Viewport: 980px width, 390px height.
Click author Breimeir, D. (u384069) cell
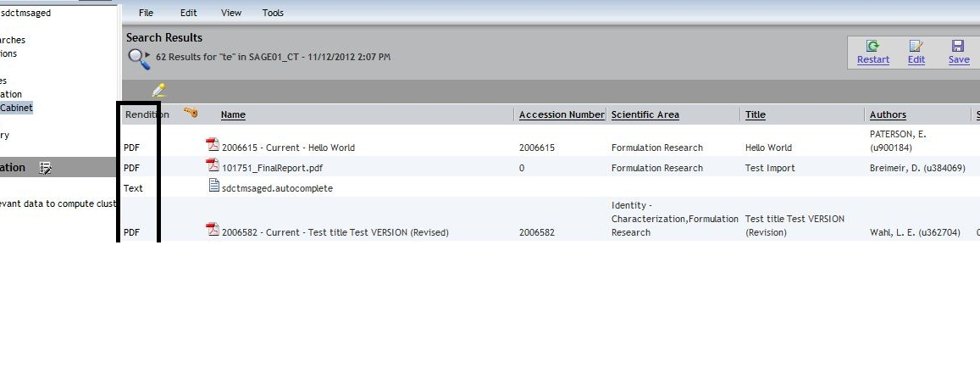click(x=916, y=168)
